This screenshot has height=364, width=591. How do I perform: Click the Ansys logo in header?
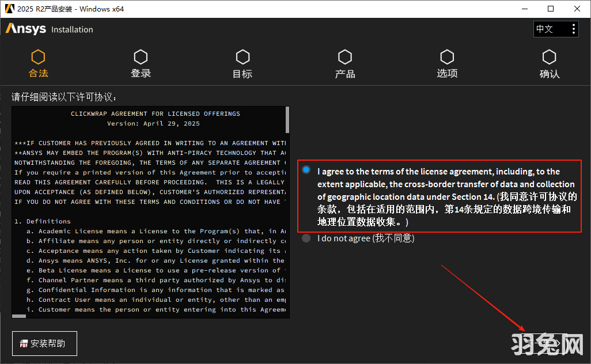[26, 29]
